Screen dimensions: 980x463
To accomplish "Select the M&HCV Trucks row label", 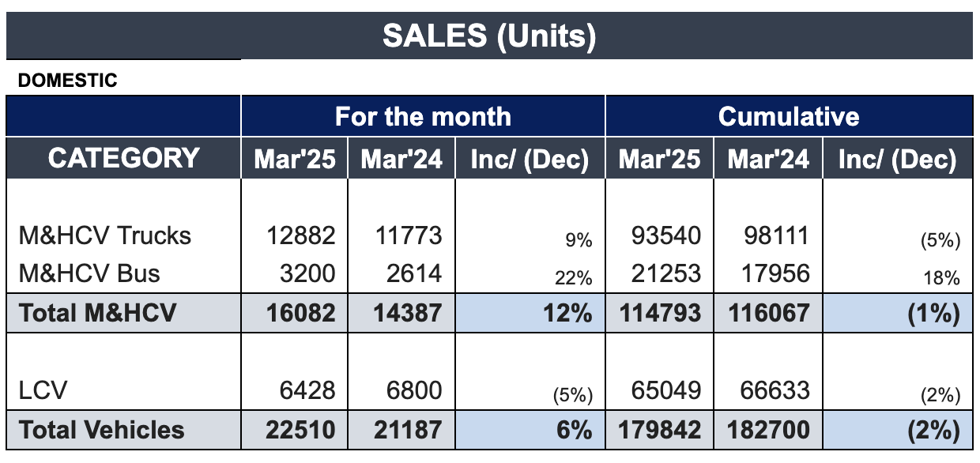I will tap(105, 235).
